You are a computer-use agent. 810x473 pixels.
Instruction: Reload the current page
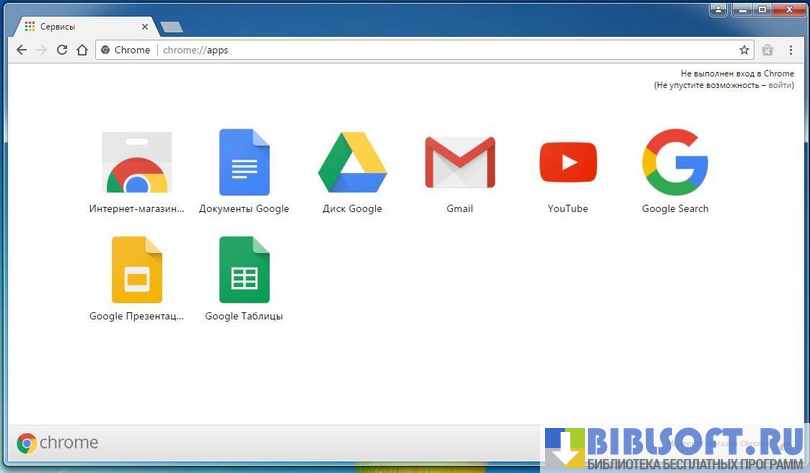[x=62, y=50]
